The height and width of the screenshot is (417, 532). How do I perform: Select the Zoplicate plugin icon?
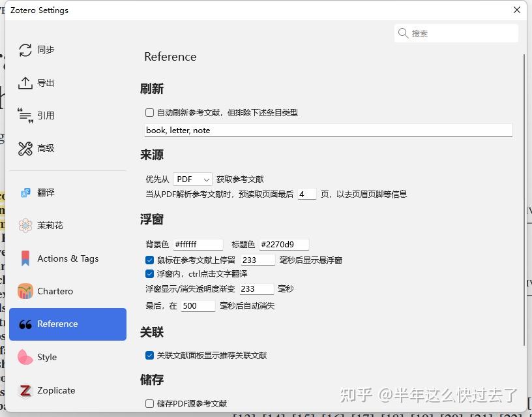(24, 390)
